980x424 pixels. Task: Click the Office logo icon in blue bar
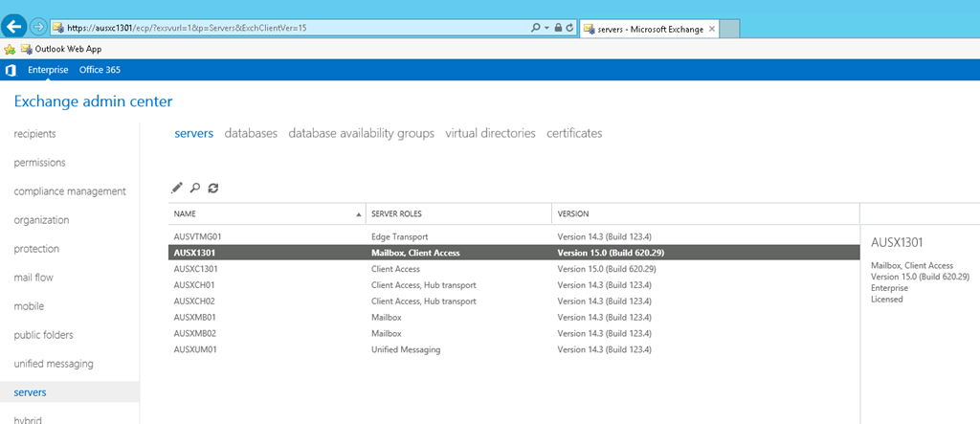11,70
